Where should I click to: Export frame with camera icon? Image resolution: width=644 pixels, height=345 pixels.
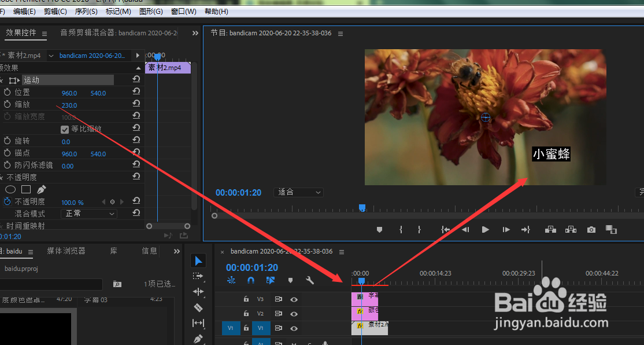click(591, 230)
